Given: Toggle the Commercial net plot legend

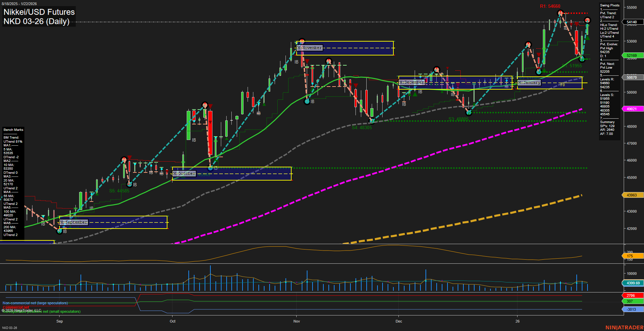Looking at the screenshot, I should (16, 308).
